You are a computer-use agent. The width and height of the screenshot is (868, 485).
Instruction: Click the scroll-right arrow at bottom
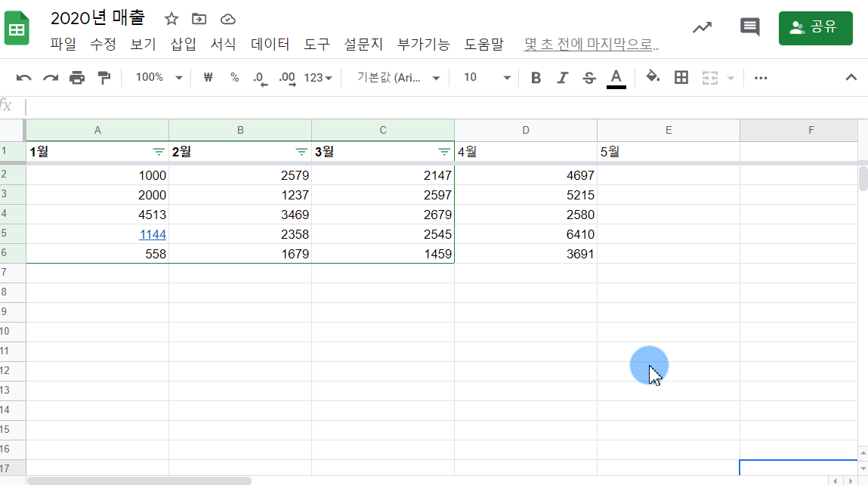tap(851, 481)
